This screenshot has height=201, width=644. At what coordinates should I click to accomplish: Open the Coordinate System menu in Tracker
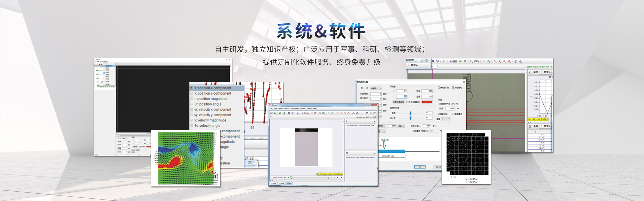[x=298, y=109]
